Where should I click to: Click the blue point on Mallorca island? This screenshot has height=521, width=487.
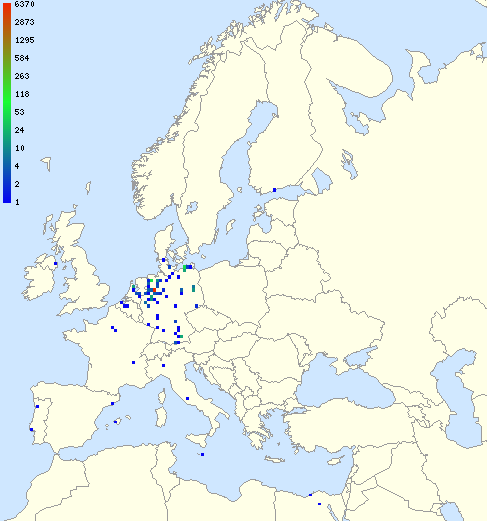(x=115, y=422)
